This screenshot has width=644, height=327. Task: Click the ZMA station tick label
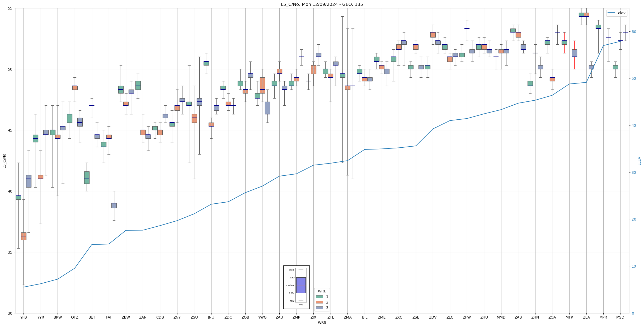[347, 317]
